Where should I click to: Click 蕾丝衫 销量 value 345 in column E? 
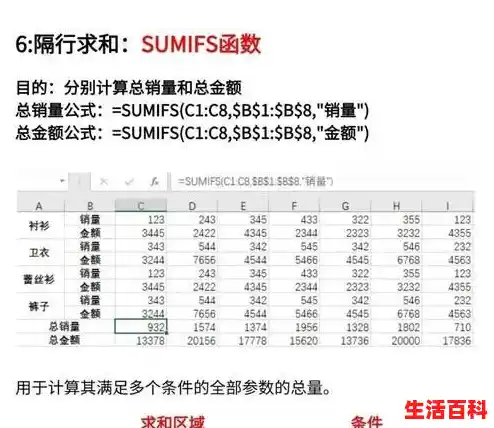[x=243, y=273]
